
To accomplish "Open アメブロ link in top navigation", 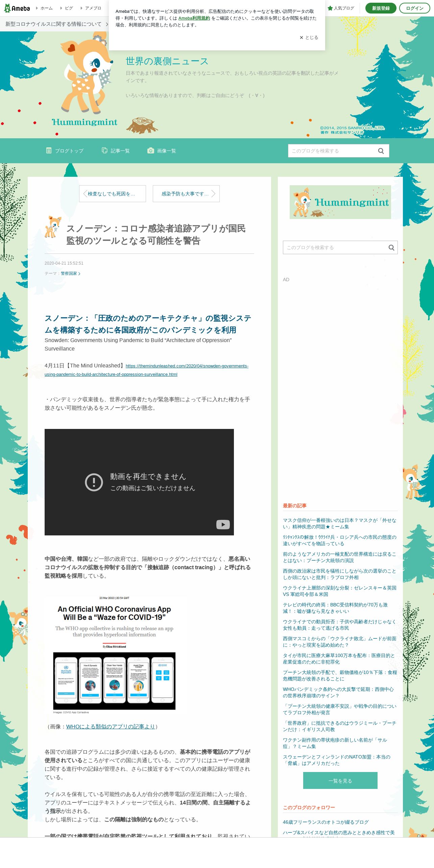I will tap(93, 8).
